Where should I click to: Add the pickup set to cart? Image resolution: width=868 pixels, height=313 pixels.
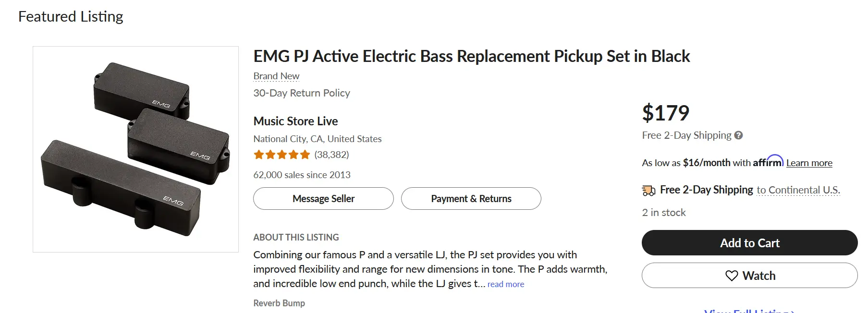coord(749,243)
